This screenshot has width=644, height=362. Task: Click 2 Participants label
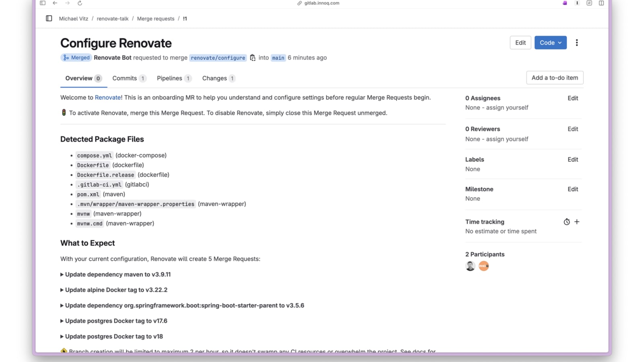point(485,254)
